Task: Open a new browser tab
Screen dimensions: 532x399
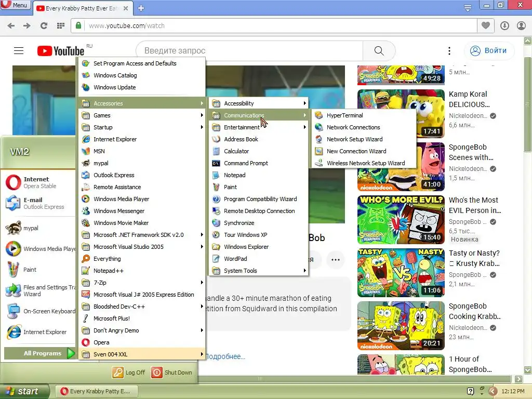Action: [141, 8]
